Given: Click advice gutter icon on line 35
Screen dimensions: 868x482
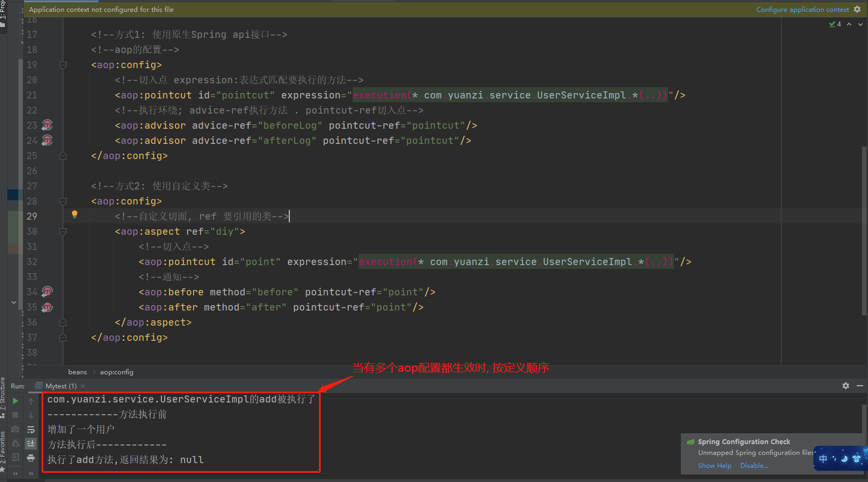Looking at the screenshot, I should pyautogui.click(x=48, y=307).
